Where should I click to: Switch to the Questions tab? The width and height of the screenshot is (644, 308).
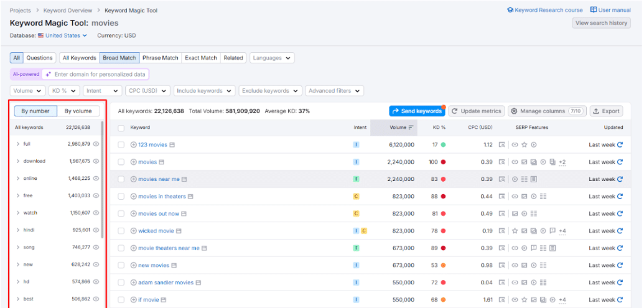click(x=39, y=58)
